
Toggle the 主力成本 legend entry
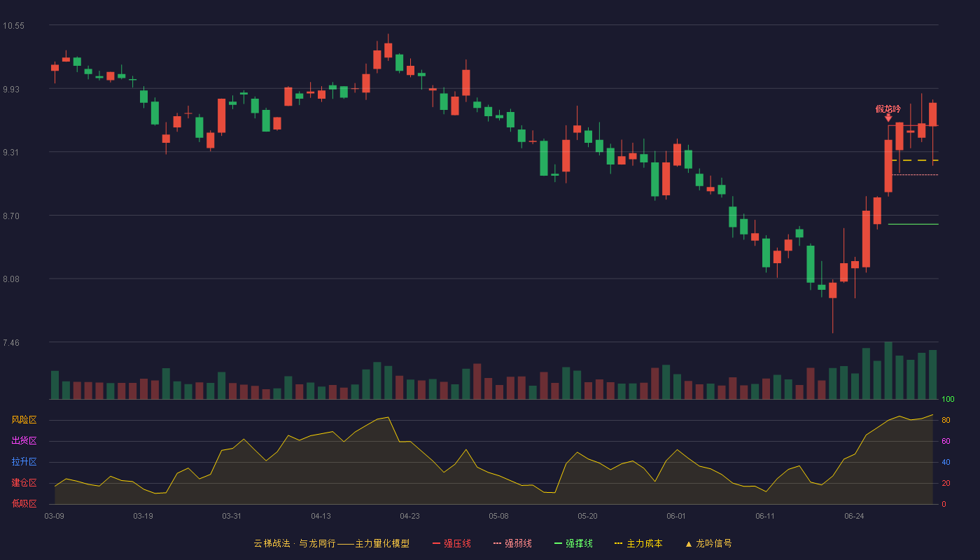(x=638, y=543)
